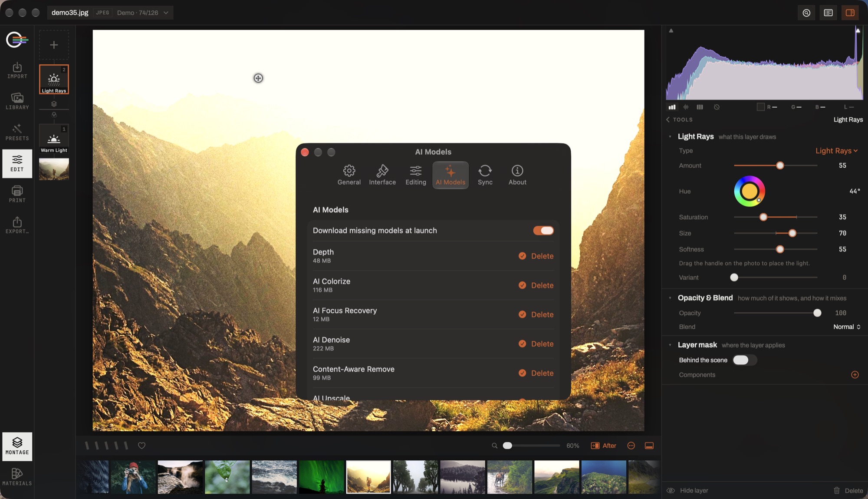Toggle Behind the scene switch

pos(744,360)
